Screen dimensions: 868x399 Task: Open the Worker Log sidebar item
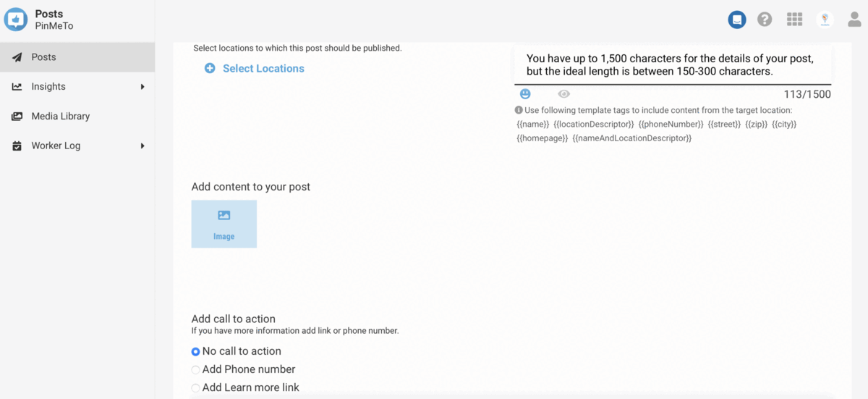(x=56, y=146)
